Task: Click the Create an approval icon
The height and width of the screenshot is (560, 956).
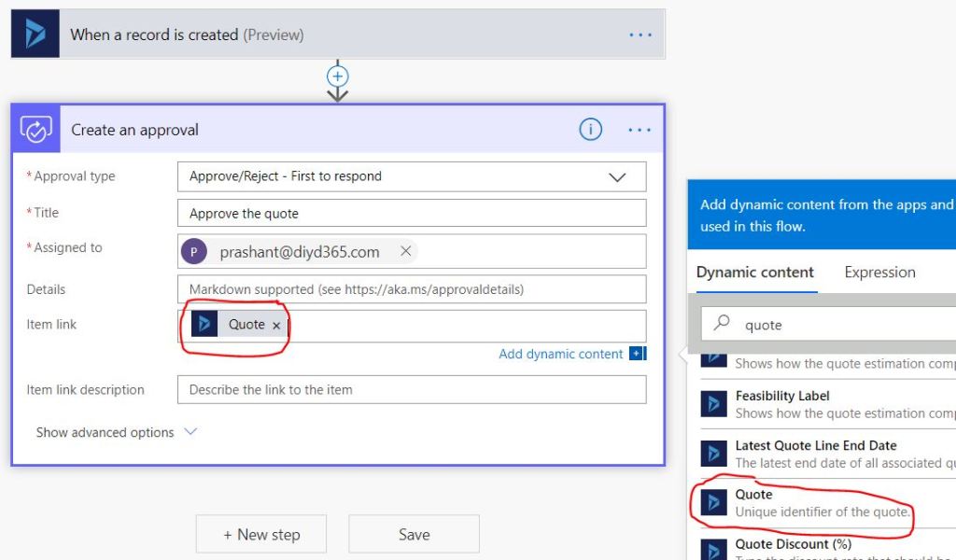Action: pos(36,130)
